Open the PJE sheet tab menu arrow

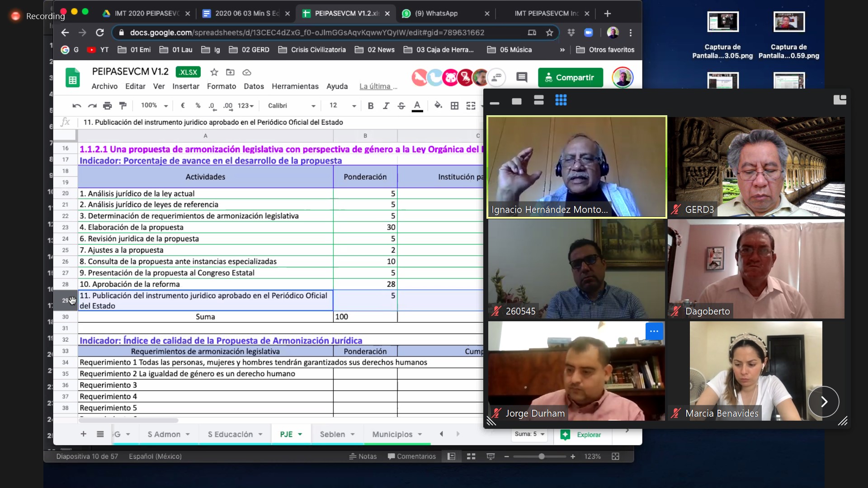(300, 435)
